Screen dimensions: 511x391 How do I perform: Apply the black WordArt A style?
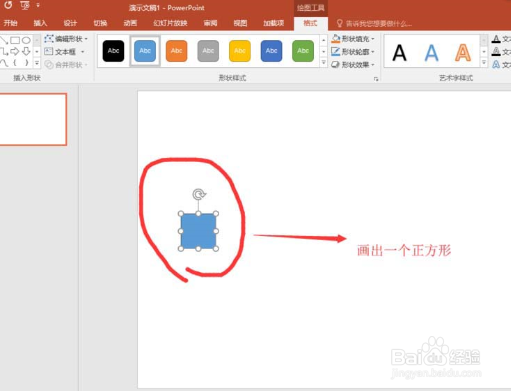tap(399, 53)
